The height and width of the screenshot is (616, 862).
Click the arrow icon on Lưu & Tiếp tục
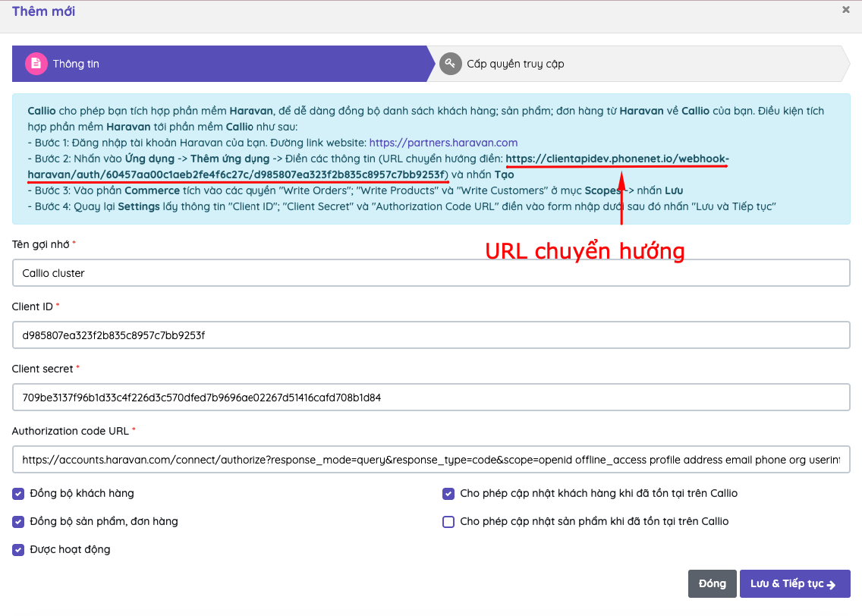[832, 584]
